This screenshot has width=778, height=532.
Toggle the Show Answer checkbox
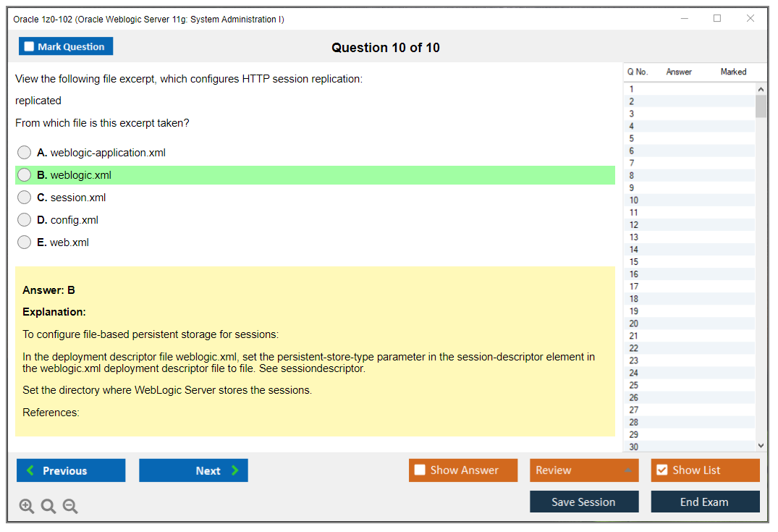(x=420, y=470)
